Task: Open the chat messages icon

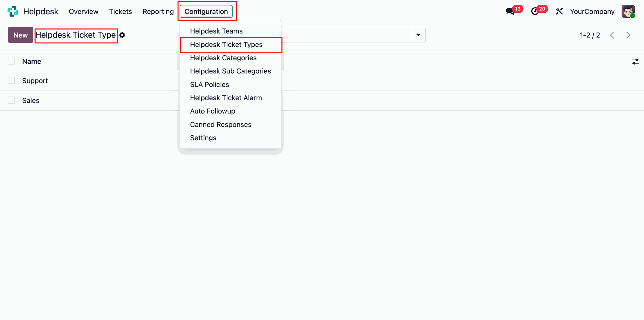Action: (x=510, y=11)
